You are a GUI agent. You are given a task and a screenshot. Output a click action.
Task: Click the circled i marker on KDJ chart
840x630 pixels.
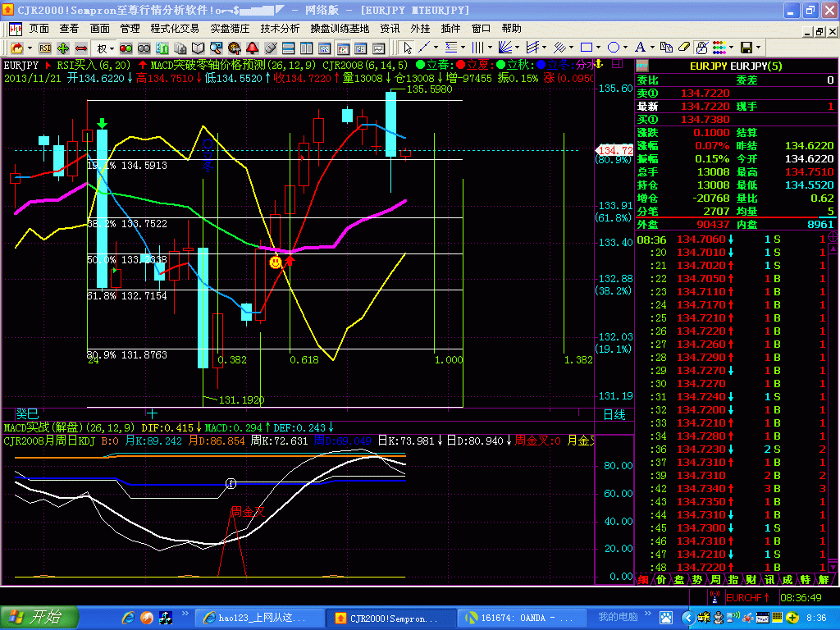231,484
